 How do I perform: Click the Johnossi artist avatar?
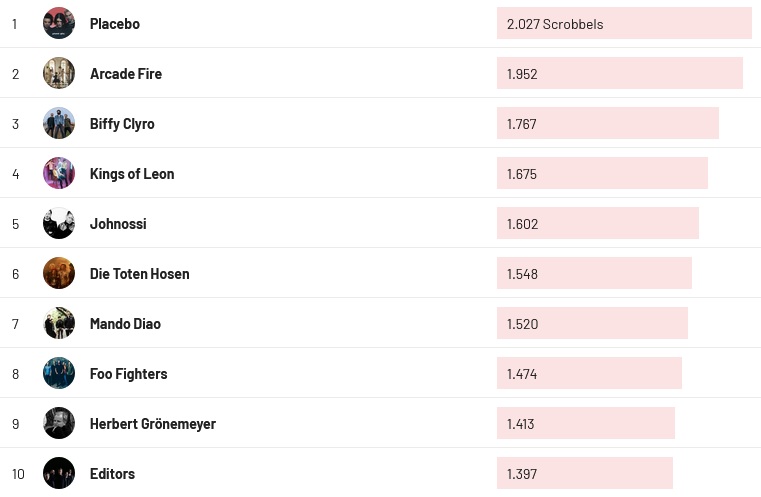pos(59,223)
